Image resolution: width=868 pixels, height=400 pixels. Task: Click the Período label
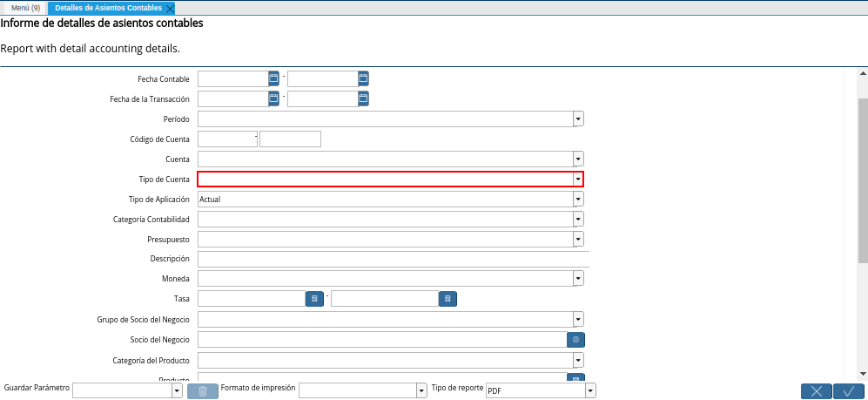click(176, 119)
